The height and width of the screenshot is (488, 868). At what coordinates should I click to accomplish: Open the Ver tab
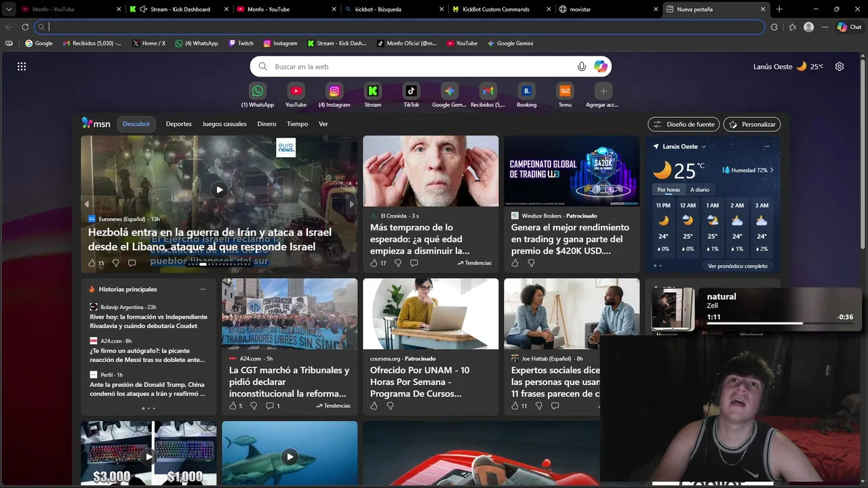tap(323, 124)
